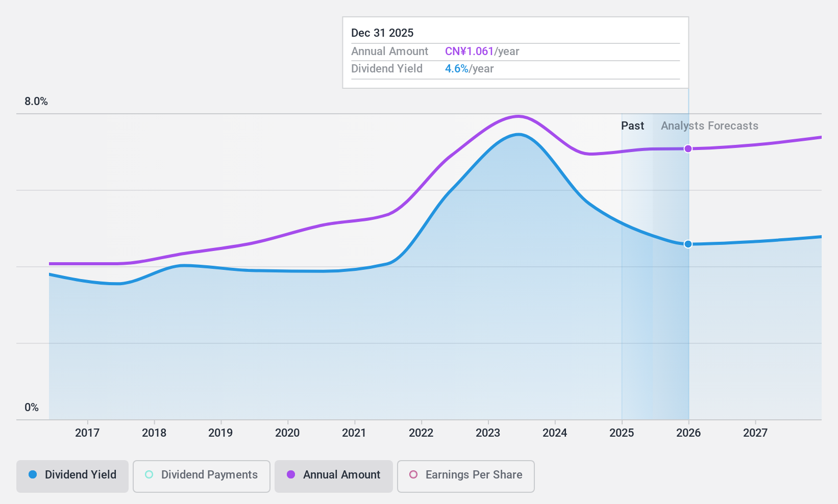
Task: Click the 0% y-axis label
Action: 32,408
